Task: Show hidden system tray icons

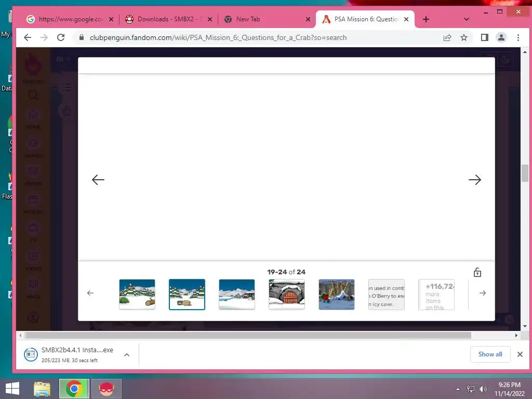Action: tap(458, 389)
